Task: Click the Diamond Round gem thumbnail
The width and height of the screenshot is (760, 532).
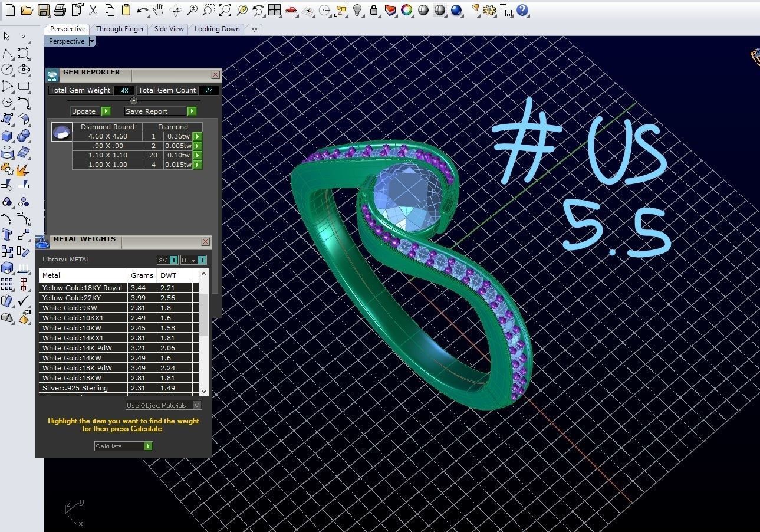Action: 61,132
